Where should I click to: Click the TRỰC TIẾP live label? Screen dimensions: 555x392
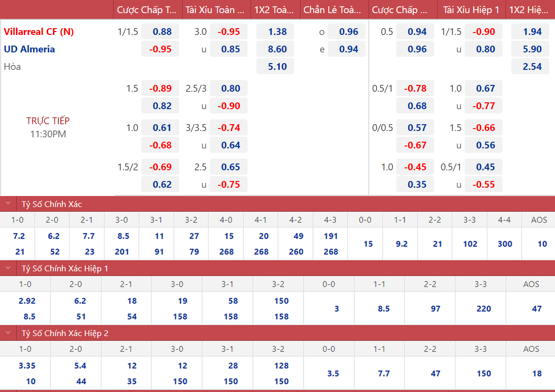[x=48, y=121]
